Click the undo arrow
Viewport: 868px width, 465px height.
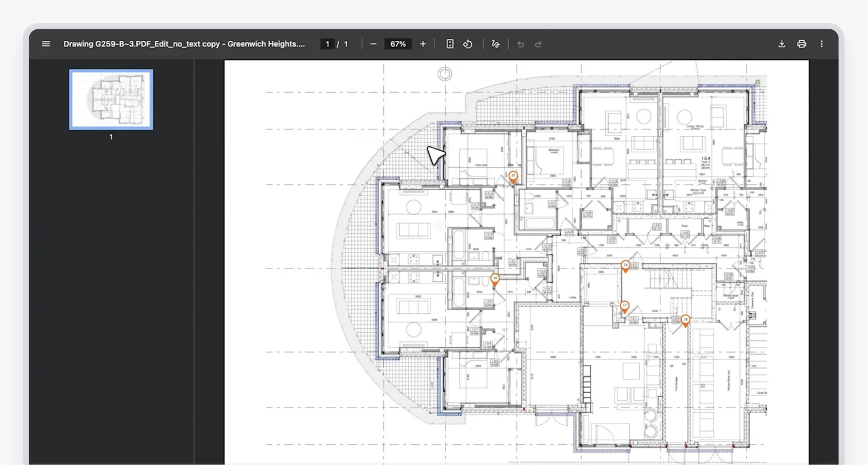point(521,44)
